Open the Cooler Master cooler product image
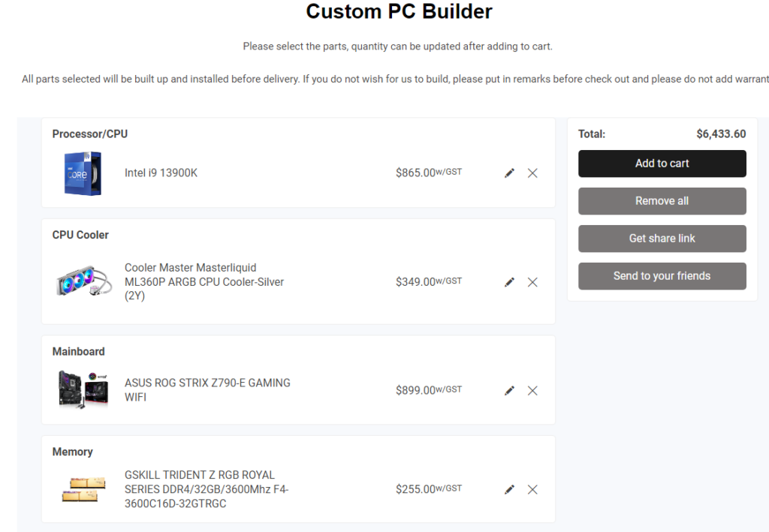Image resolution: width=769 pixels, height=532 pixels. pos(84,281)
